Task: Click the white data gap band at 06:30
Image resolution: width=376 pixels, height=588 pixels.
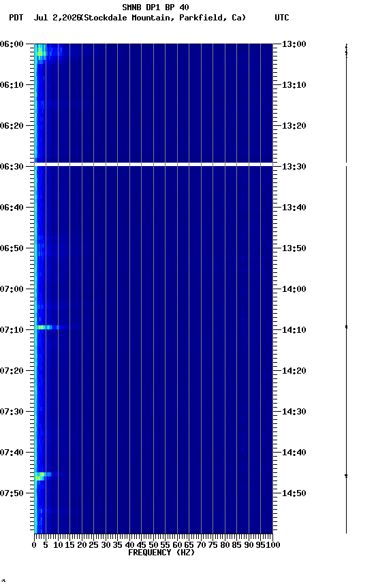Action: [153, 165]
